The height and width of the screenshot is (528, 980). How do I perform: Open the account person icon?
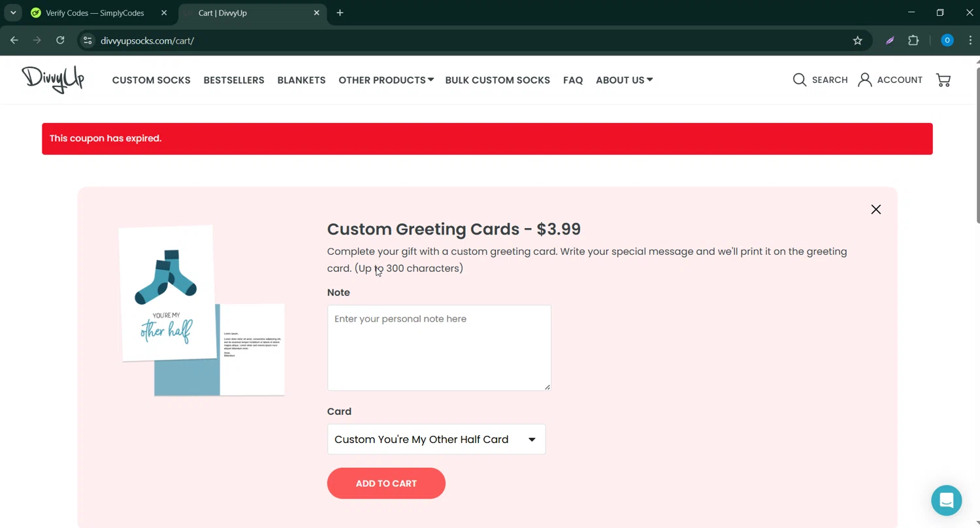click(864, 80)
